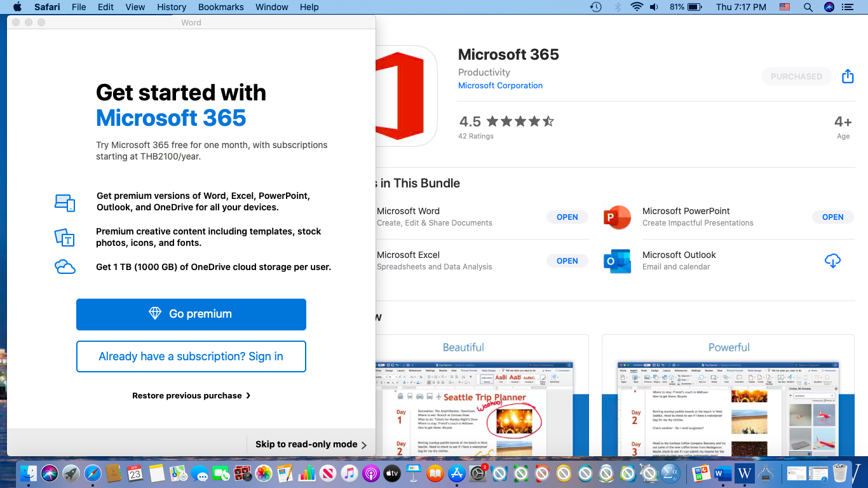Open the Help menu
Screen dimensions: 868x488
click(309, 7)
